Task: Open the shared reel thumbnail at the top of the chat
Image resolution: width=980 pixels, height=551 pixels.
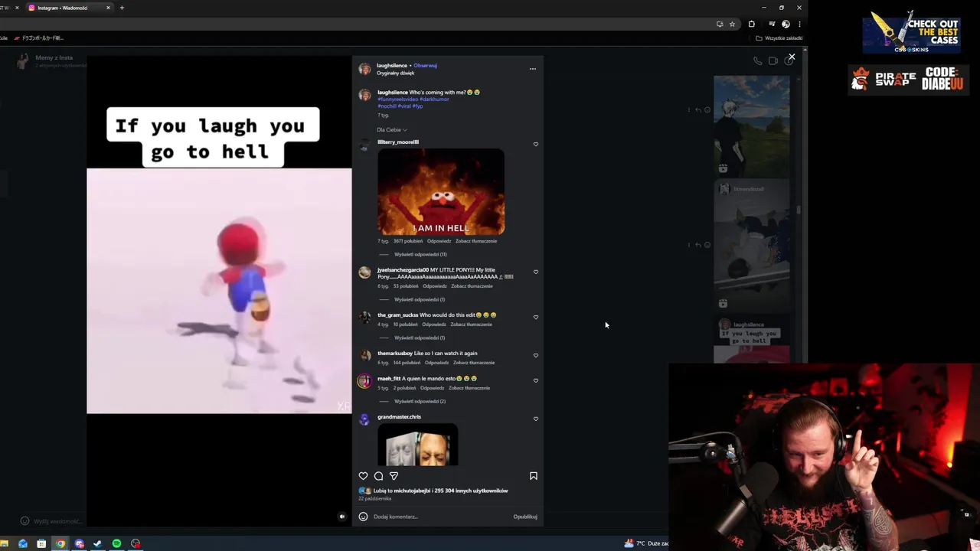Action: coord(752,126)
